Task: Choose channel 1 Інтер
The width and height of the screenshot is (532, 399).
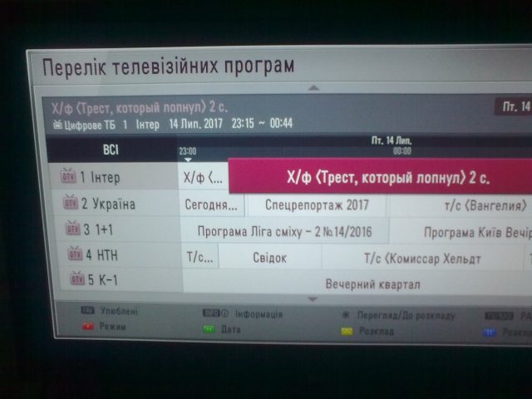Action: click(x=114, y=176)
